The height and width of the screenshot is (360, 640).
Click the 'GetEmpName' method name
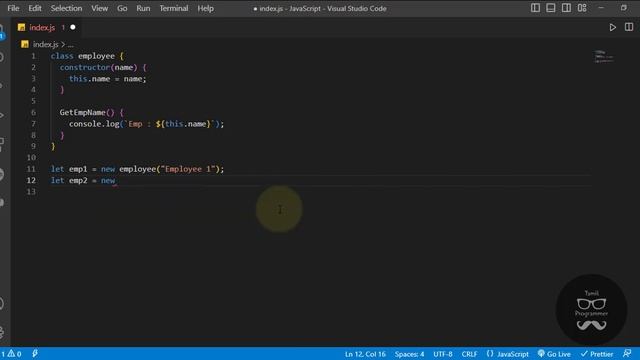(82, 112)
